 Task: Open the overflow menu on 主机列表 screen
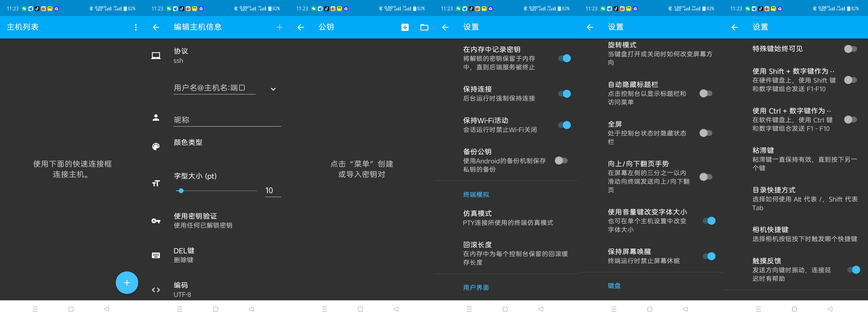coord(136,27)
